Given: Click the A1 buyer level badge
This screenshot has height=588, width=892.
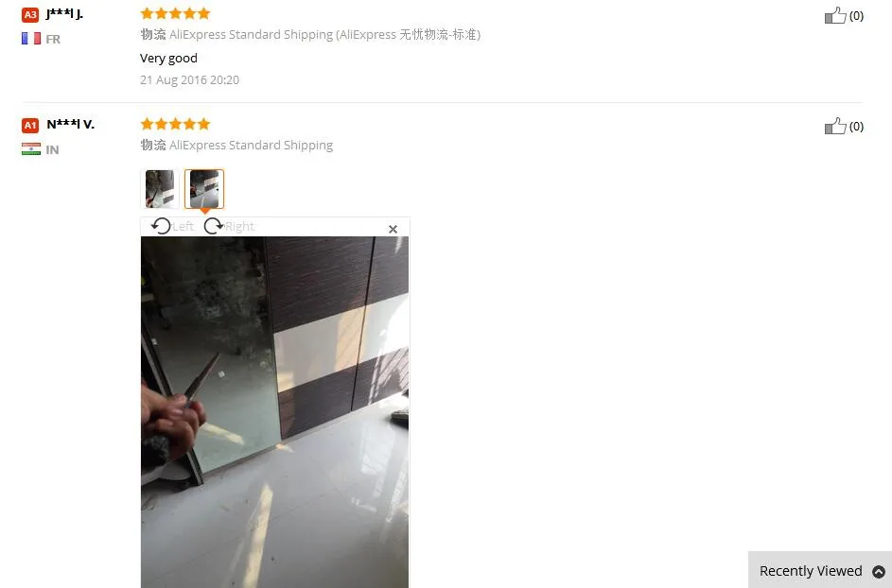Looking at the screenshot, I should pos(30,125).
